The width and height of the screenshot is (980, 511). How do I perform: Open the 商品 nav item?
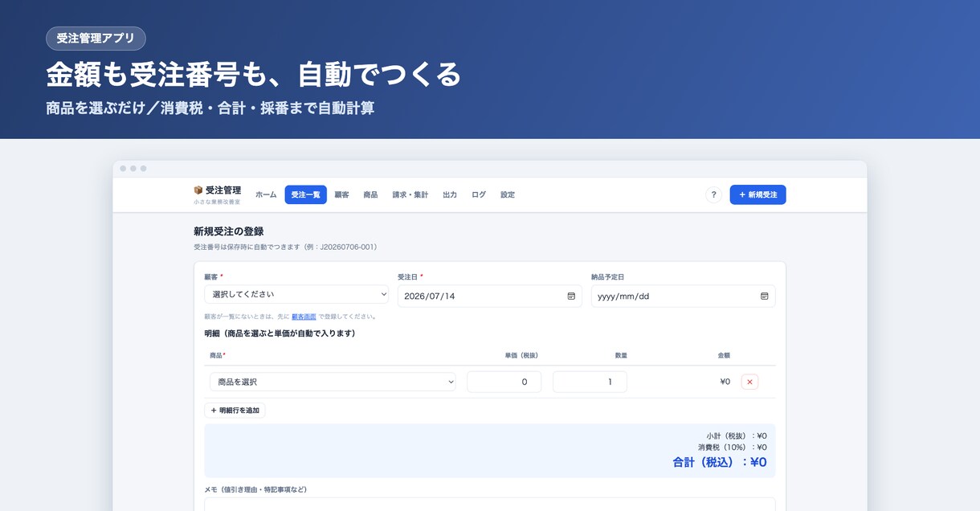(x=370, y=194)
